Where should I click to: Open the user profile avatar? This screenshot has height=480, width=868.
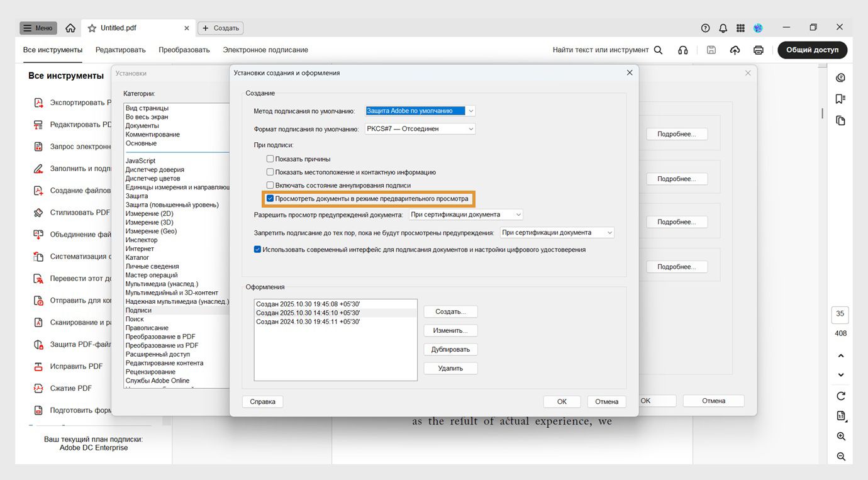[758, 28]
